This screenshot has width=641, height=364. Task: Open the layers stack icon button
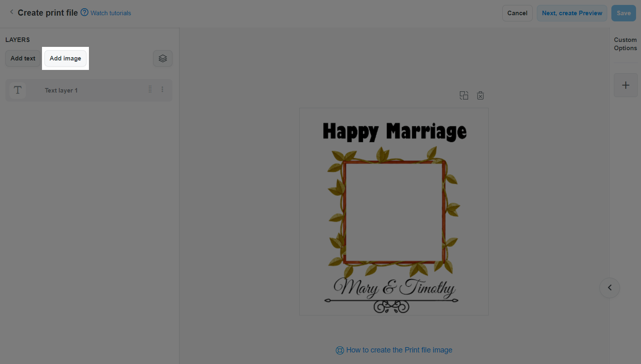163,58
